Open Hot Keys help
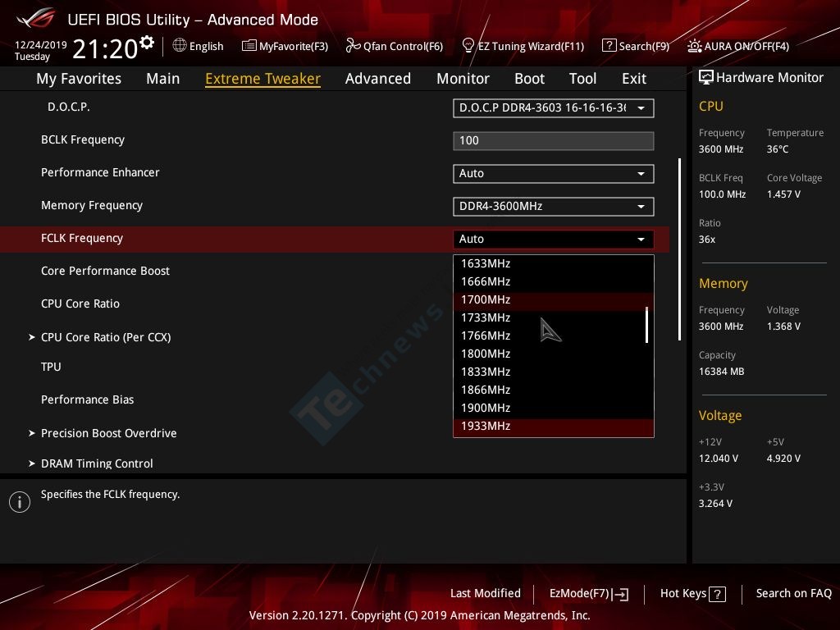Image resolution: width=840 pixels, height=630 pixels. [x=692, y=594]
